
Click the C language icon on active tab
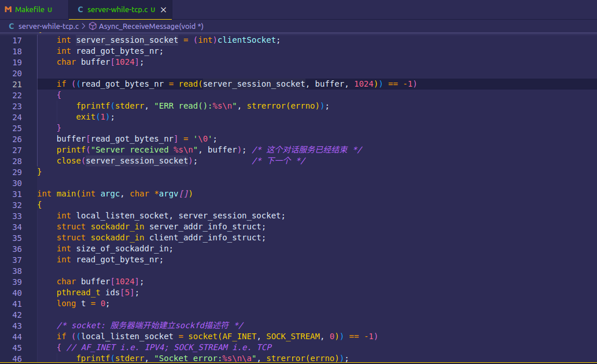click(80, 10)
